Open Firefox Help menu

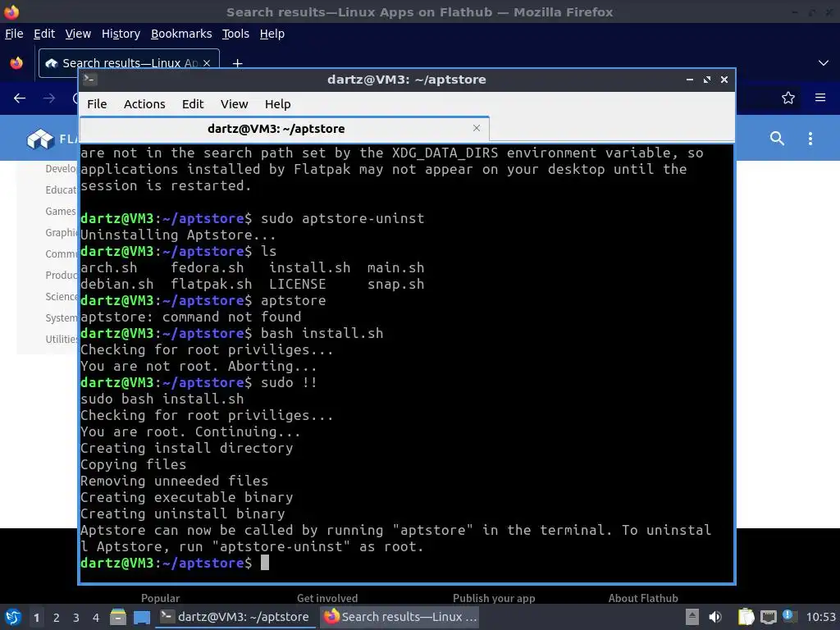pos(272,34)
